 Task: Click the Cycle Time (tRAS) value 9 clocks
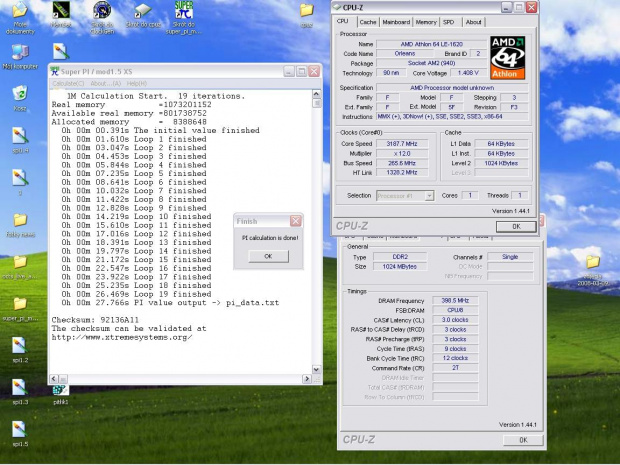click(455, 349)
